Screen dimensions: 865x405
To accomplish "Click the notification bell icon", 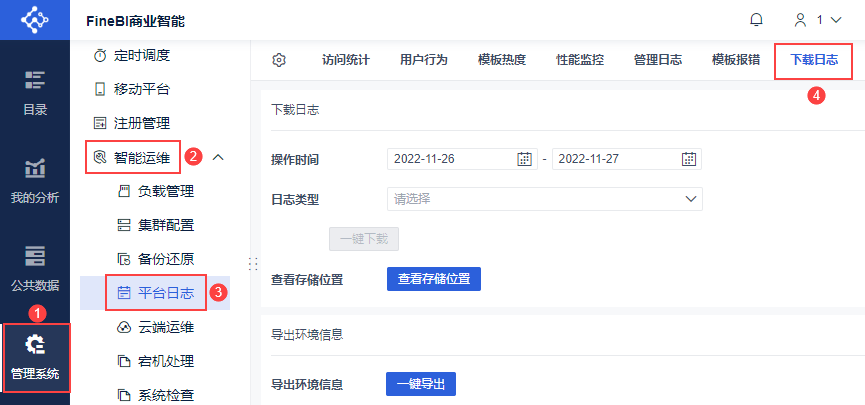I will click(x=756, y=20).
